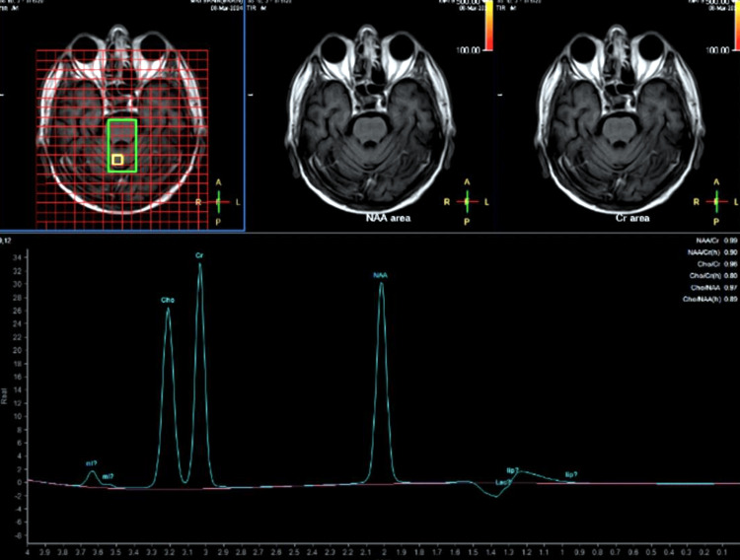The image size is (740, 560).
Task: Click the Cr area map color scale bar
Action: click(x=737, y=25)
